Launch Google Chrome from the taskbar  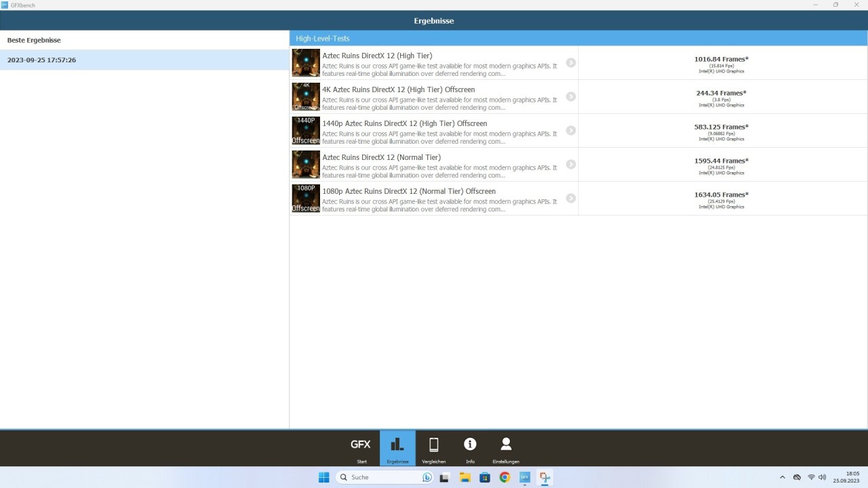(505, 477)
